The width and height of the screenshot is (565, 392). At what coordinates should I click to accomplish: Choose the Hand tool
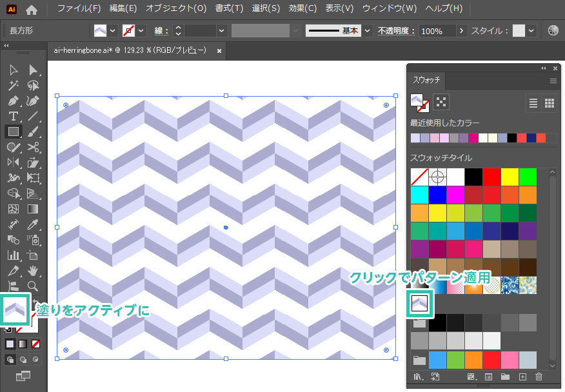pyautogui.click(x=34, y=271)
